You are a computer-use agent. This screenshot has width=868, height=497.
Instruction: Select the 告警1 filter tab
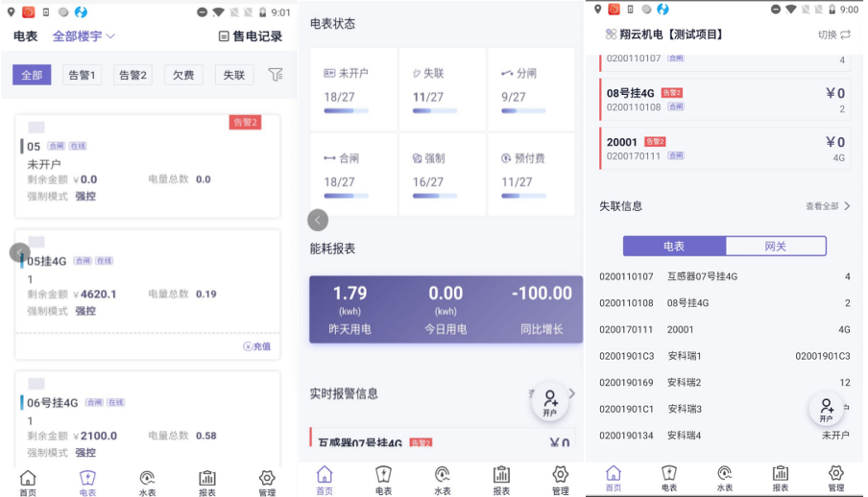click(x=82, y=75)
